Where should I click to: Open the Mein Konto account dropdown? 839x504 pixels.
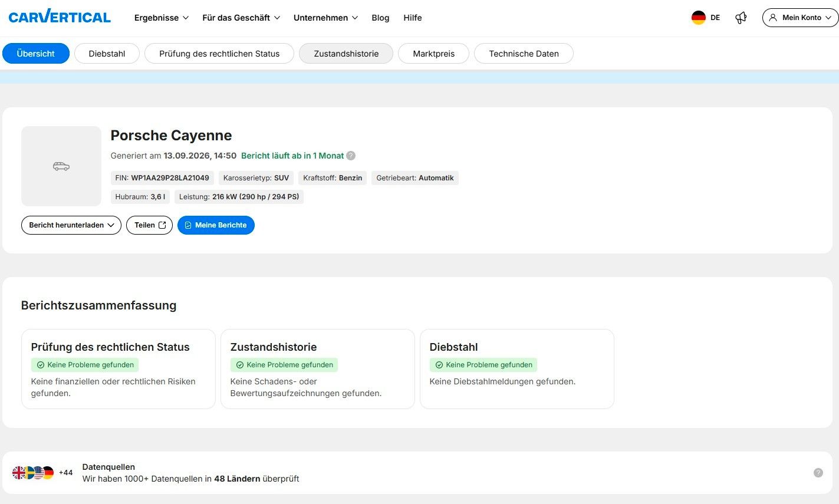pyautogui.click(x=800, y=18)
